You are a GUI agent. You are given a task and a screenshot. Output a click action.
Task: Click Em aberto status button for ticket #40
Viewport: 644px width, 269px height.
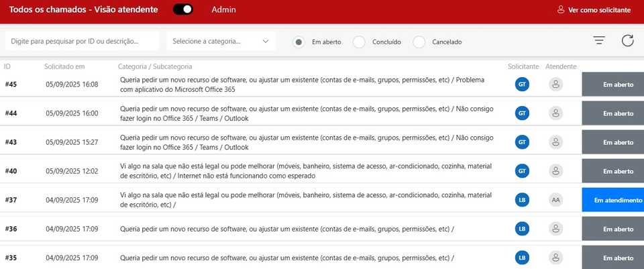click(x=612, y=171)
